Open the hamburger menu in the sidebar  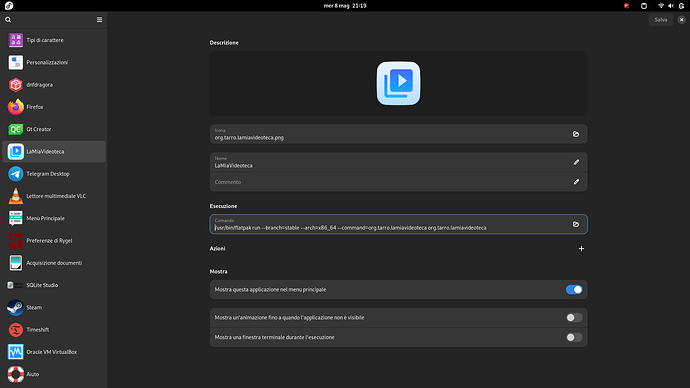(x=99, y=20)
